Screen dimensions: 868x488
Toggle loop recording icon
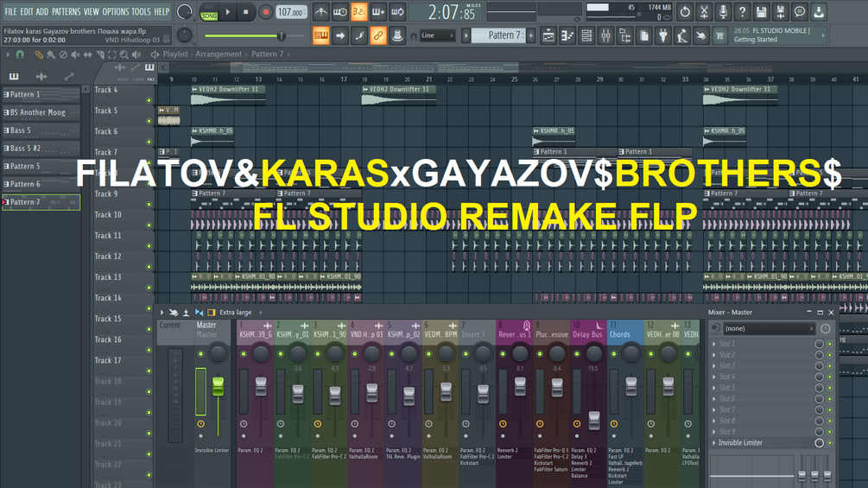(397, 12)
